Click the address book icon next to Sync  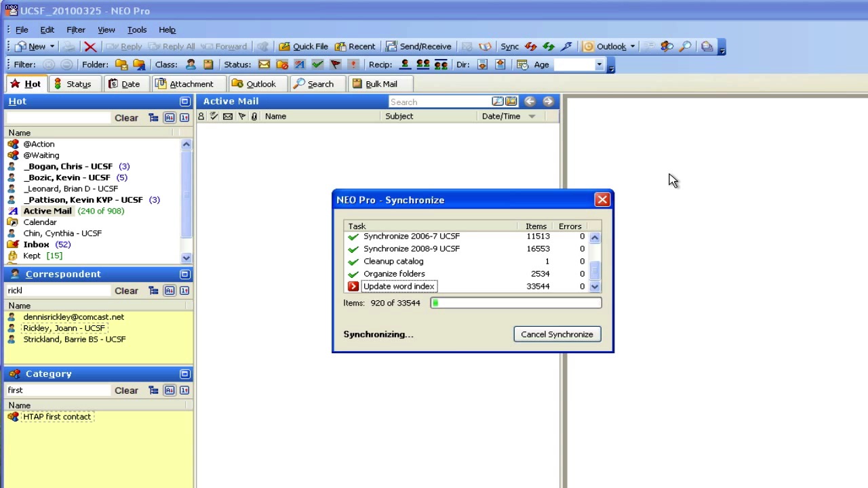click(x=485, y=47)
